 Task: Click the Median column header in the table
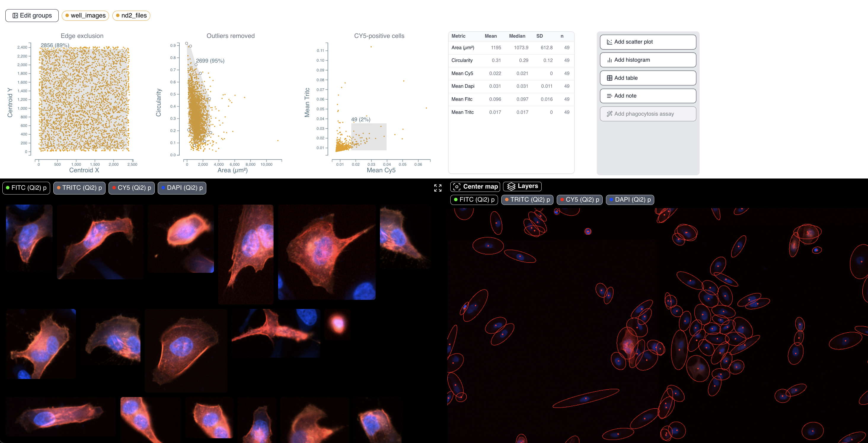tap(517, 36)
